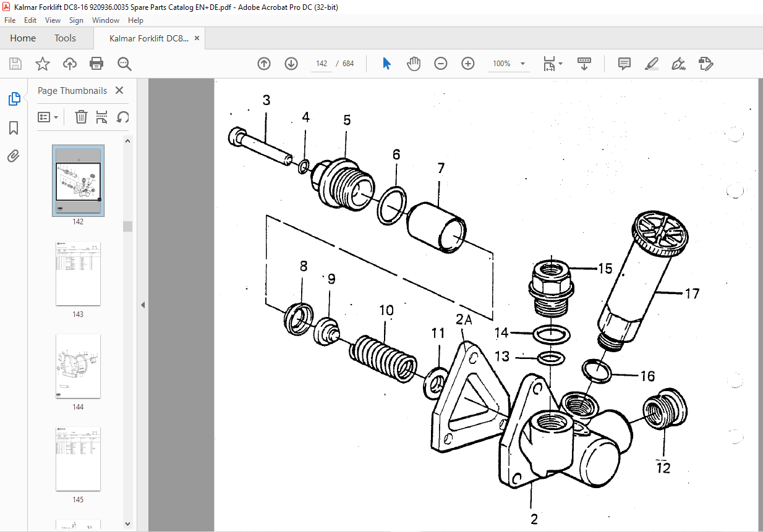This screenshot has width=763, height=532.
Task: Click thumbnails scrollbar up arrow
Action: click(127, 141)
